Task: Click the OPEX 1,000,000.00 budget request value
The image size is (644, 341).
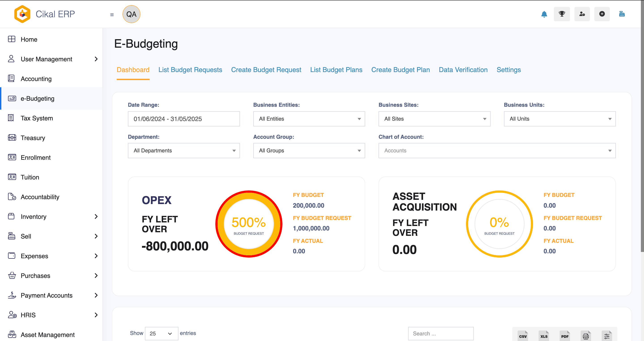Action: click(x=311, y=228)
